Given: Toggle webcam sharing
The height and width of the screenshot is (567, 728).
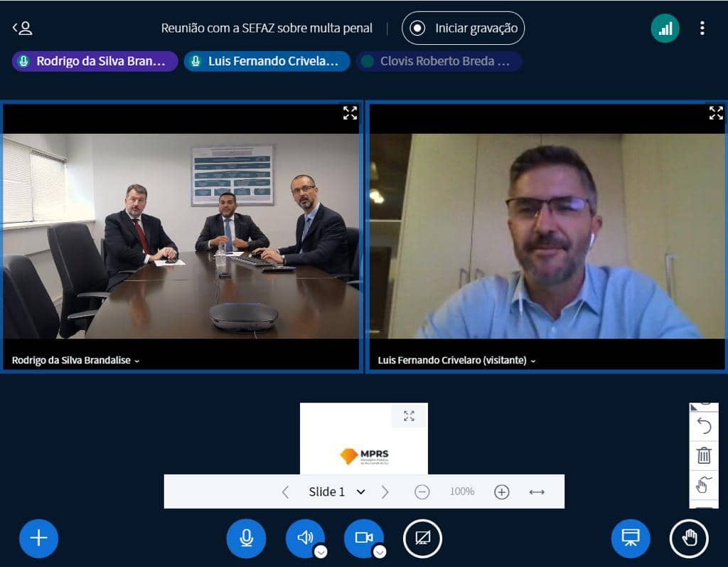Looking at the screenshot, I should click(363, 538).
